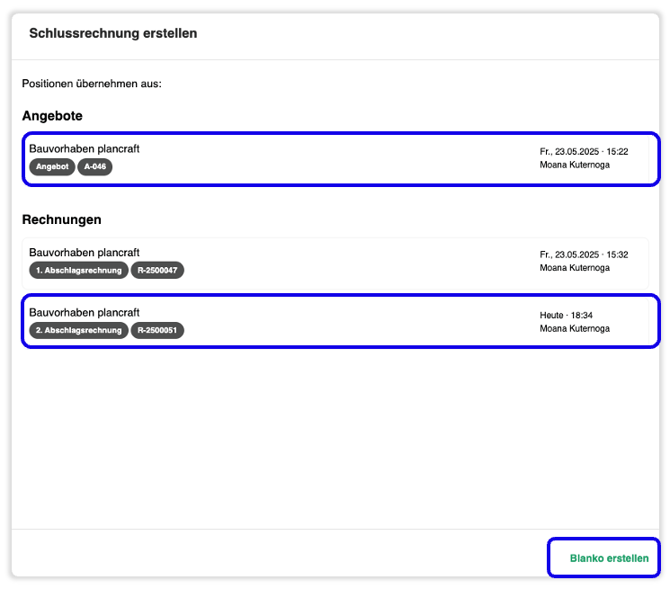This screenshot has width=670, height=589.
Task: Click the R-2500047 badge
Action: coord(157,270)
